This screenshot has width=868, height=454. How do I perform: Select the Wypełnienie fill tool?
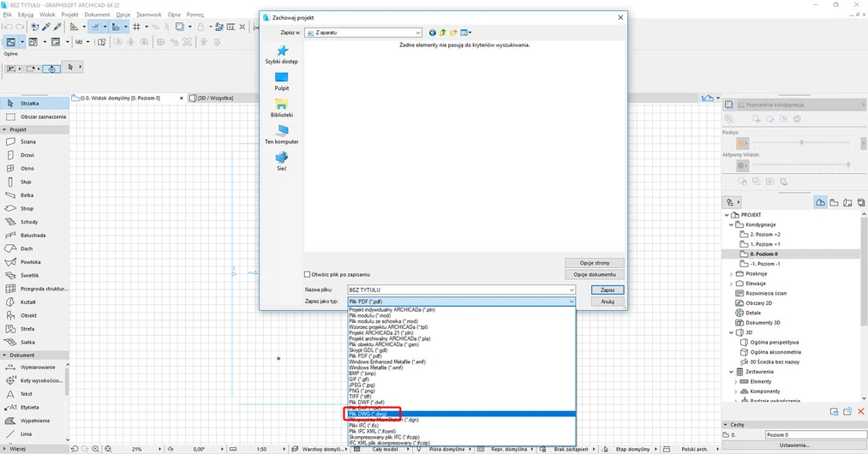[33, 421]
